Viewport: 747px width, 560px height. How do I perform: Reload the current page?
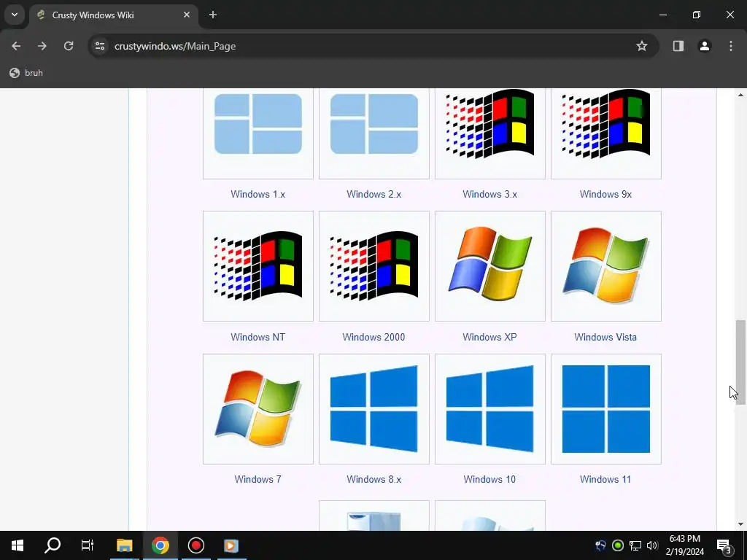(x=69, y=46)
